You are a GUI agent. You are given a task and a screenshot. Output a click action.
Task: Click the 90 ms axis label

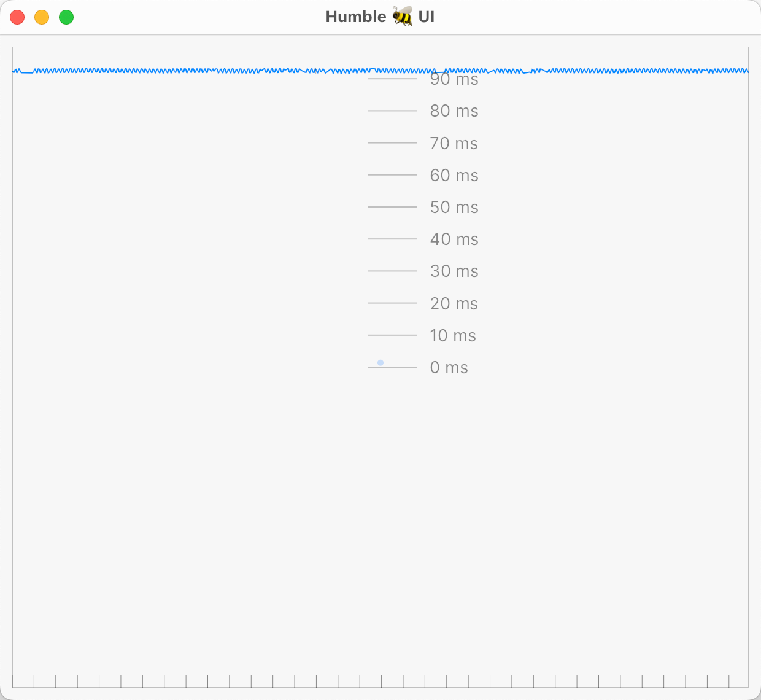[454, 79]
